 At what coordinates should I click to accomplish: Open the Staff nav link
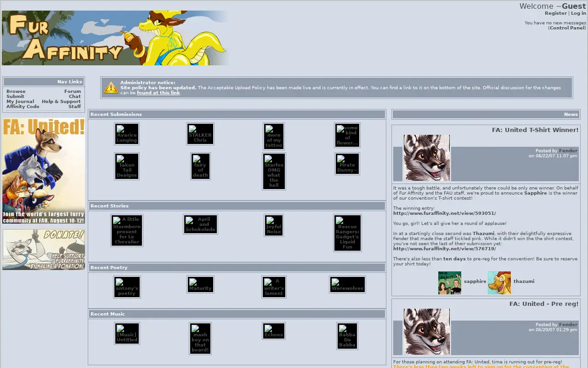point(75,107)
